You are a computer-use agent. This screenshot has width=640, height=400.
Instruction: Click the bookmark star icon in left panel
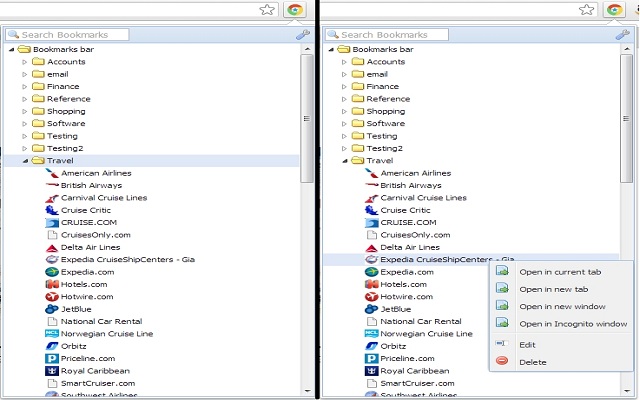coord(267,9)
